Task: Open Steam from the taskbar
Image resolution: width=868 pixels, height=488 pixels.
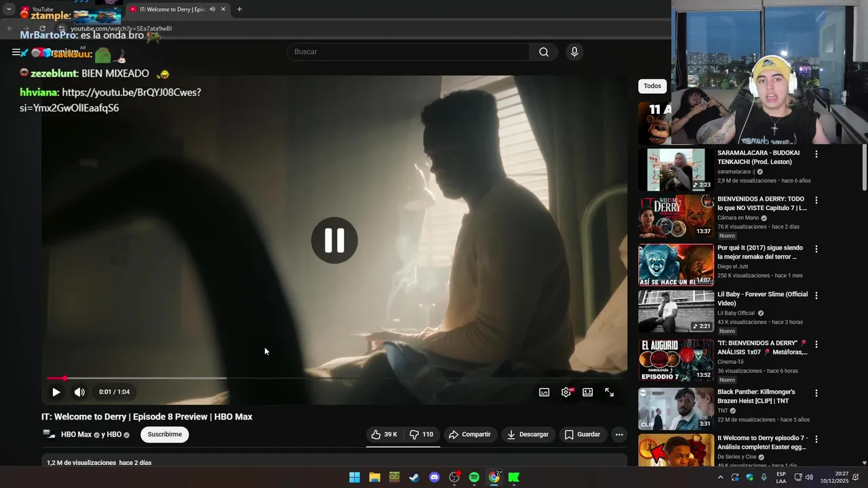Action: point(414,477)
